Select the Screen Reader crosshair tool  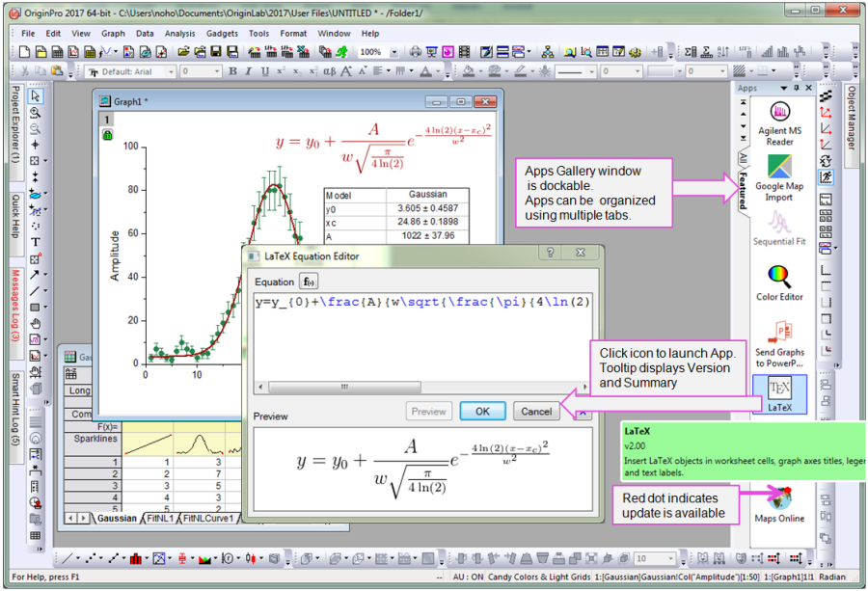coord(36,145)
